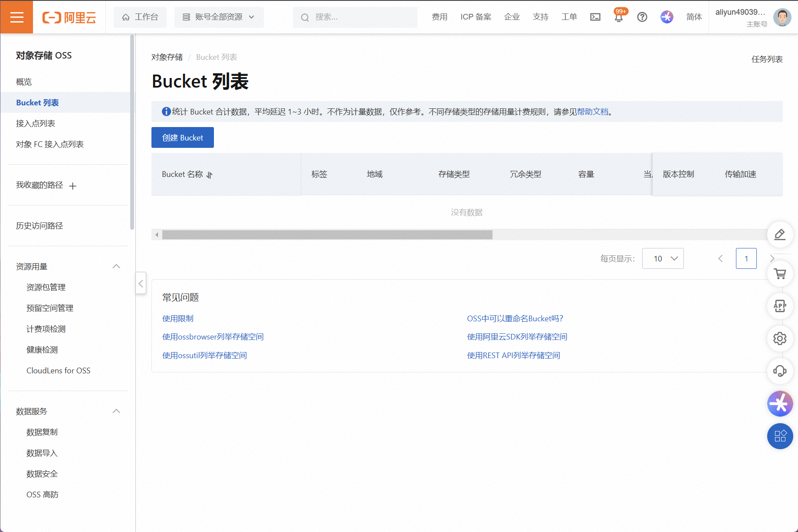Viewport: 798px width, 532px height.
Task: Click the 对象存储 breadcrumb
Action: (x=167, y=57)
